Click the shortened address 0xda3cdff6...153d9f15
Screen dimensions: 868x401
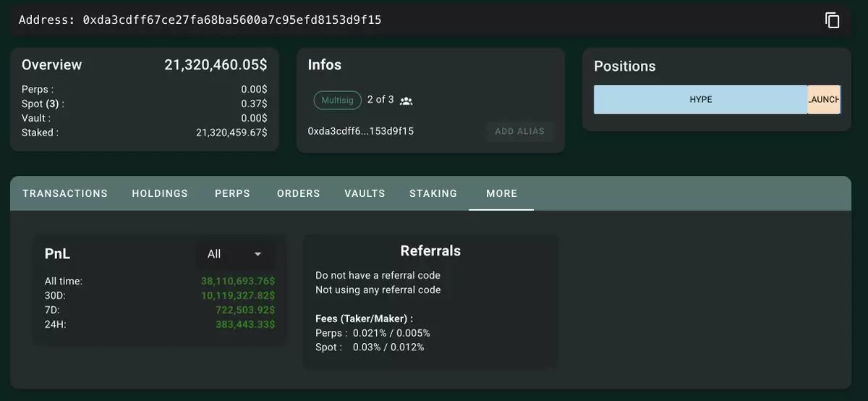[361, 131]
